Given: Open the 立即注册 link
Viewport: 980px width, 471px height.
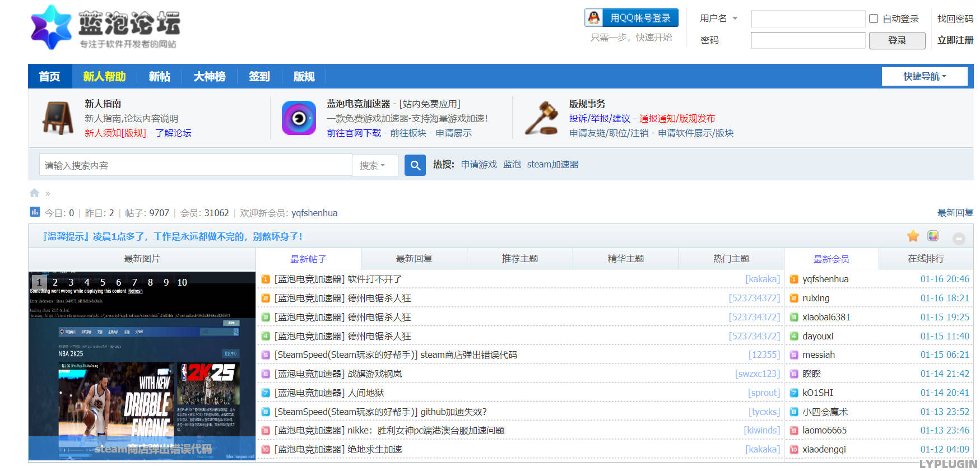Looking at the screenshot, I should point(955,40).
